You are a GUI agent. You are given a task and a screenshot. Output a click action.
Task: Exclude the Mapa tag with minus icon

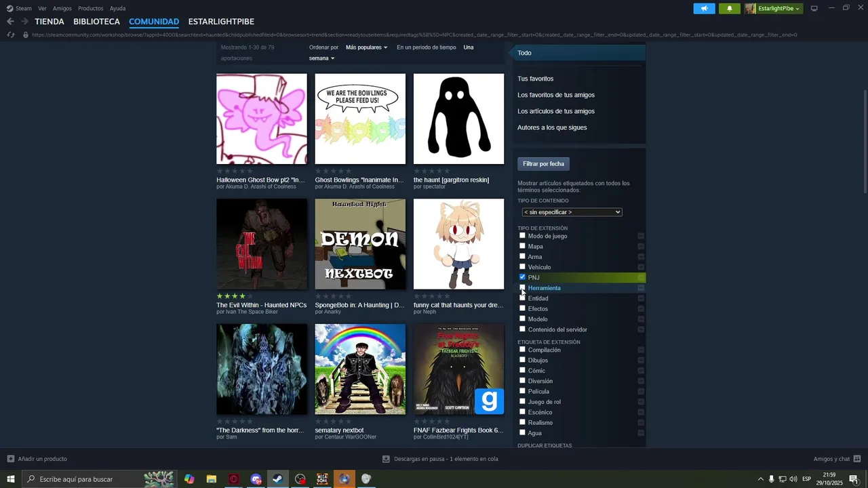click(641, 247)
